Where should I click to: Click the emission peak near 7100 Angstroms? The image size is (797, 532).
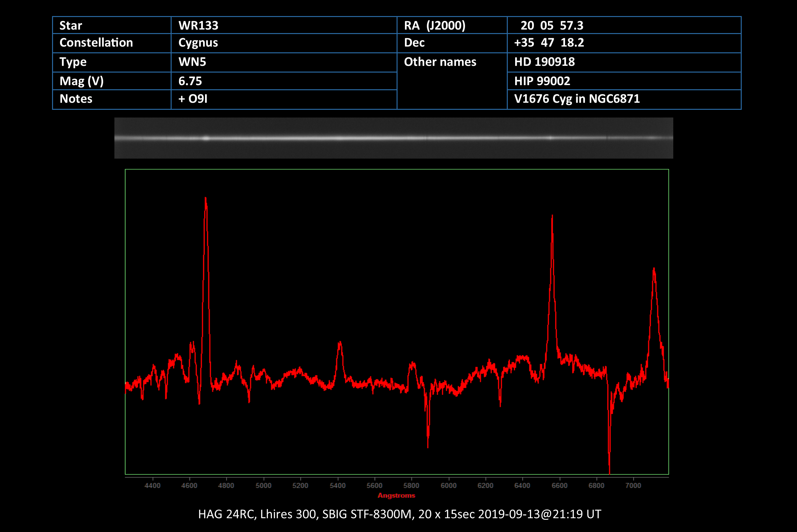pyautogui.click(x=654, y=271)
